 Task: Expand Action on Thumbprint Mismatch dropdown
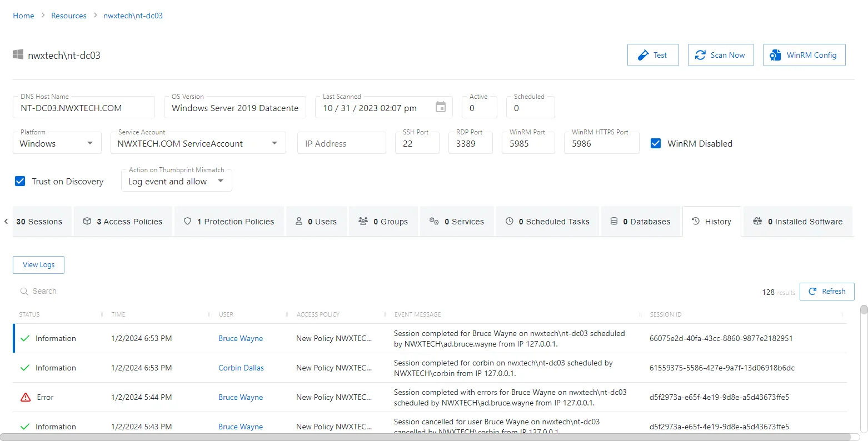click(x=177, y=181)
